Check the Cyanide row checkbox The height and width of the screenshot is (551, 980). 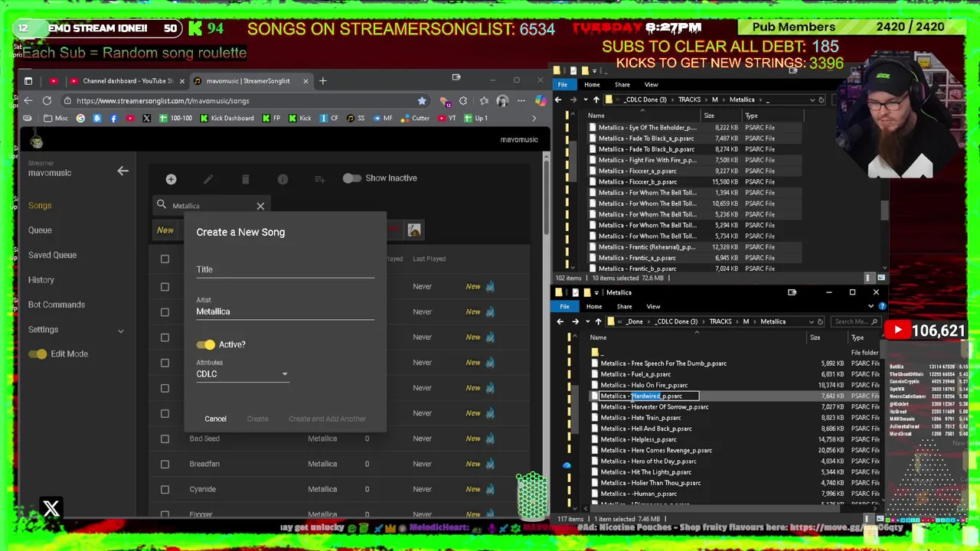[x=165, y=489]
